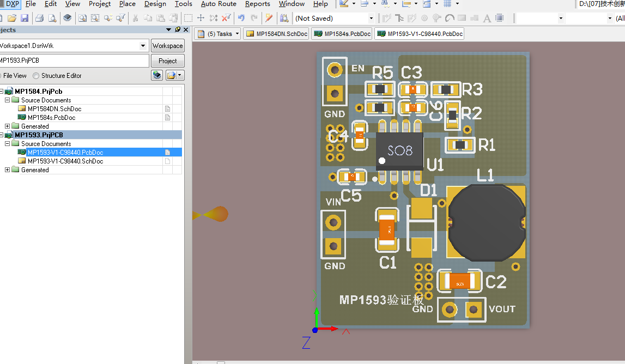Click the Interactive route connections icon

[387, 18]
